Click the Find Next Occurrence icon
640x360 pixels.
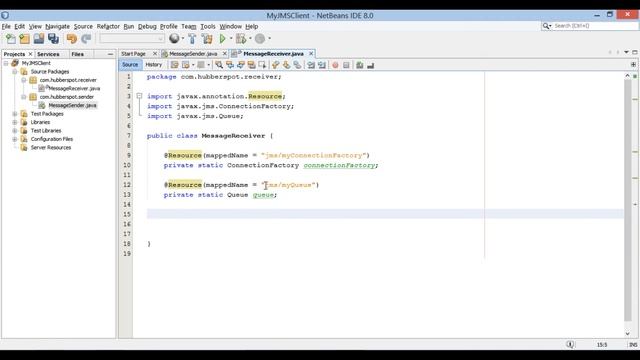pos(241,65)
